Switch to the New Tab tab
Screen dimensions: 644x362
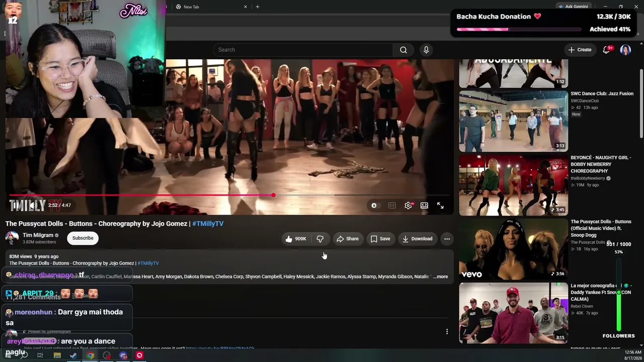(210, 7)
